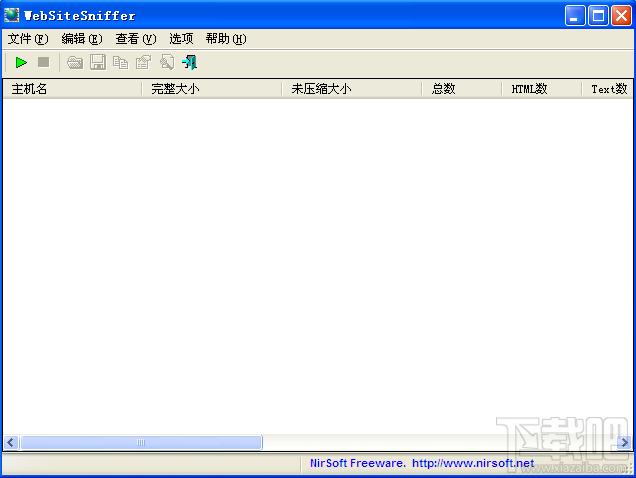Open the NirSoft Freeware website link
Viewport: 636px width, 478px height.
[422, 463]
